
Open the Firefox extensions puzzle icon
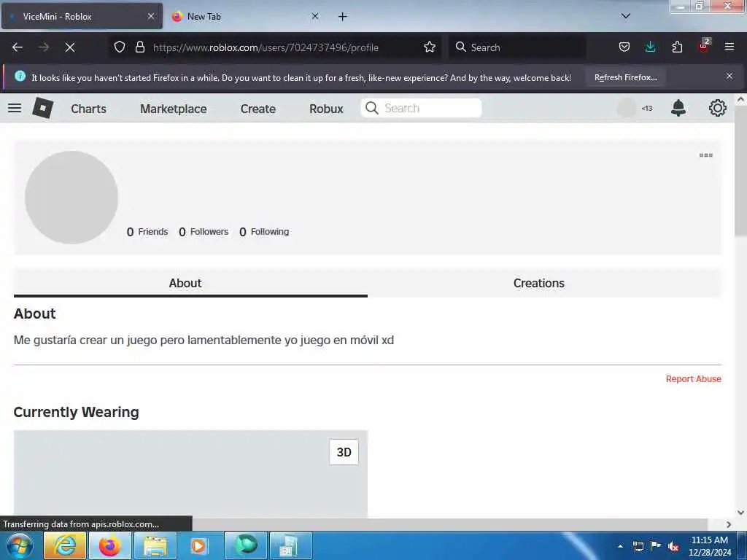coord(677,47)
